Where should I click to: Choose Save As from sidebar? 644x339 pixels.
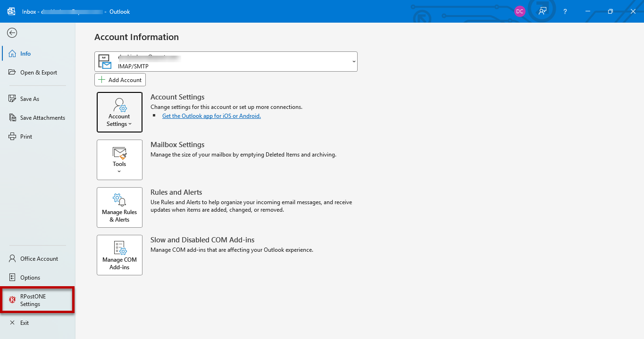pos(37,99)
